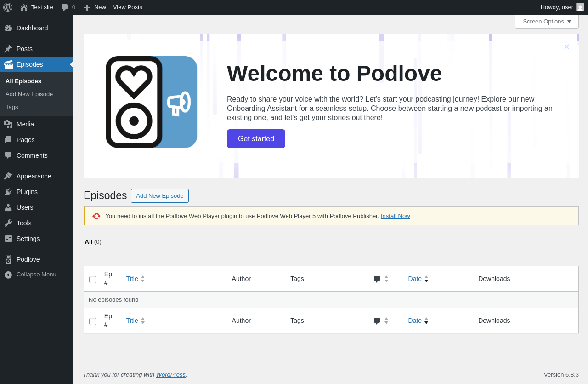Click the Dashboard gauge icon
This screenshot has height=384, width=588.
8,28
